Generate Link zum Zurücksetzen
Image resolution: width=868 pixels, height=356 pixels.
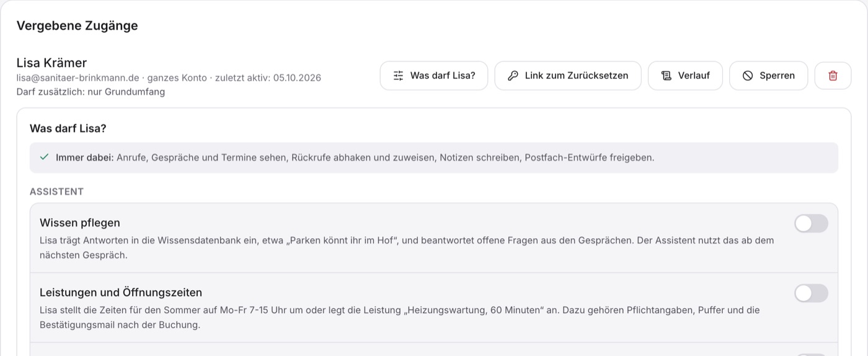click(x=568, y=76)
